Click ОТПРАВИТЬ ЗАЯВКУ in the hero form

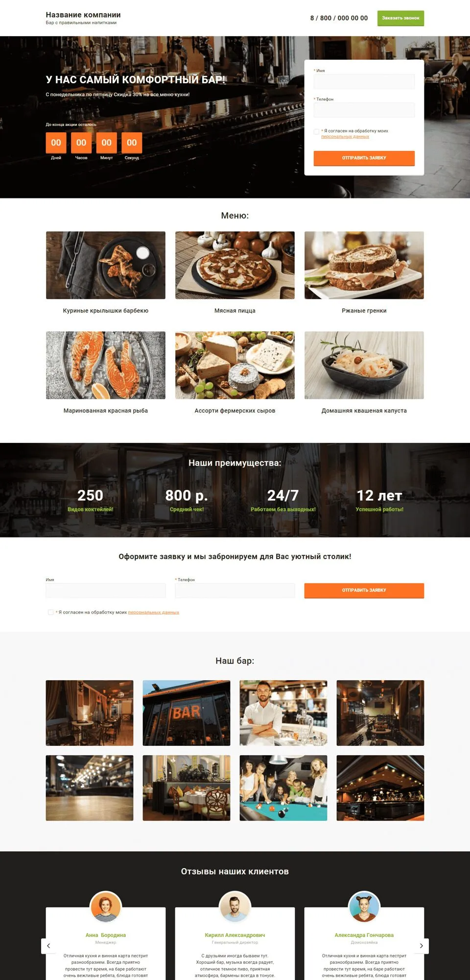pos(364,158)
